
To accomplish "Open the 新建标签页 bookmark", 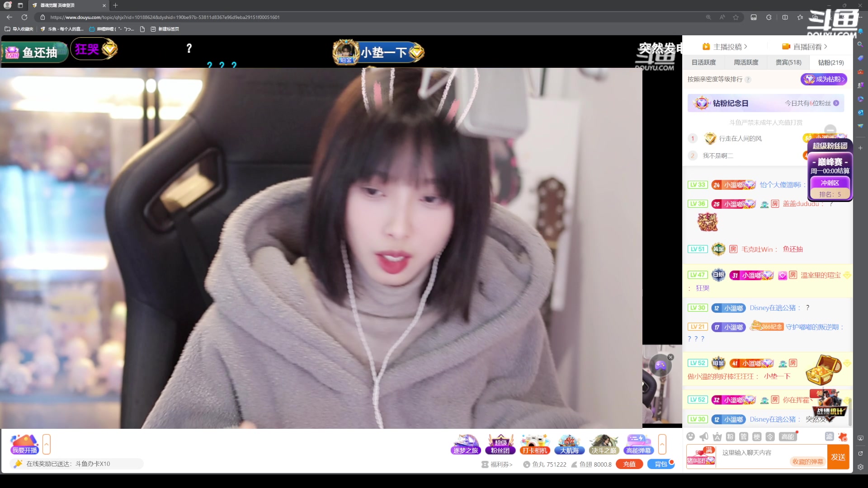I will point(165,29).
